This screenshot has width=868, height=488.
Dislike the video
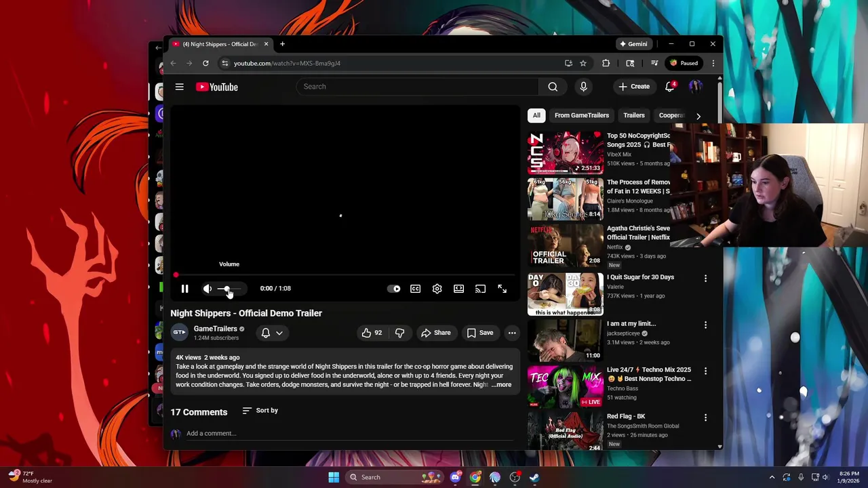(400, 333)
